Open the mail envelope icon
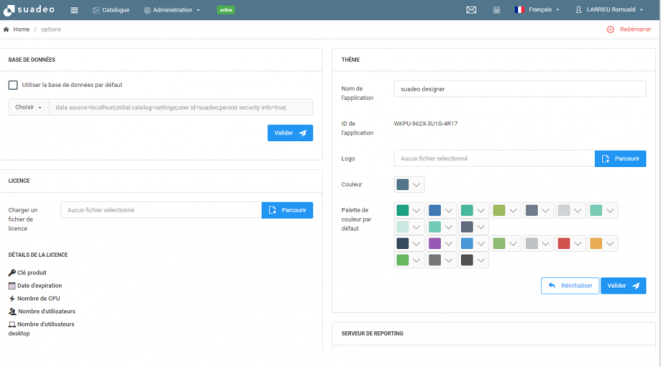 tap(471, 10)
